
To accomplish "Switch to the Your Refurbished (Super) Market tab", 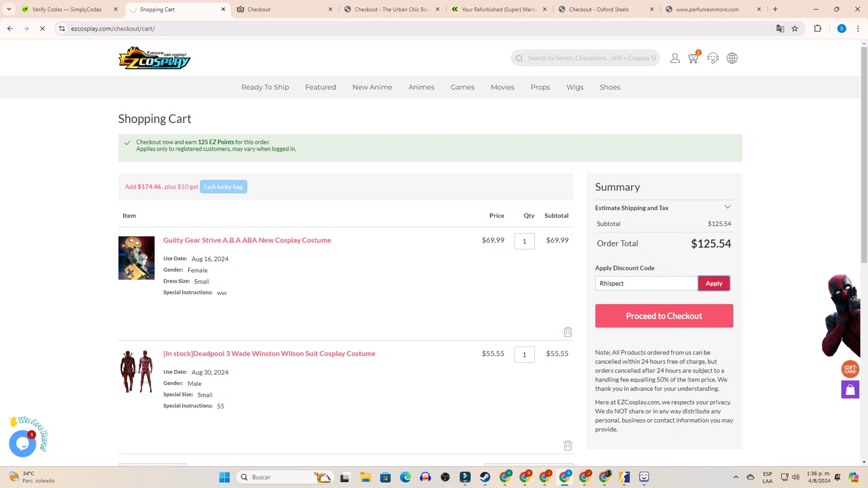I will (499, 9).
